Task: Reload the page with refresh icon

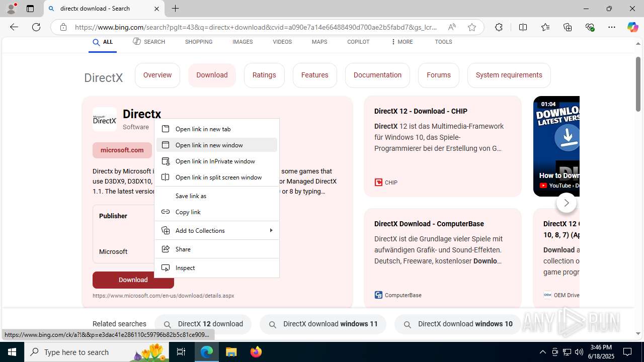Action: coord(36,27)
